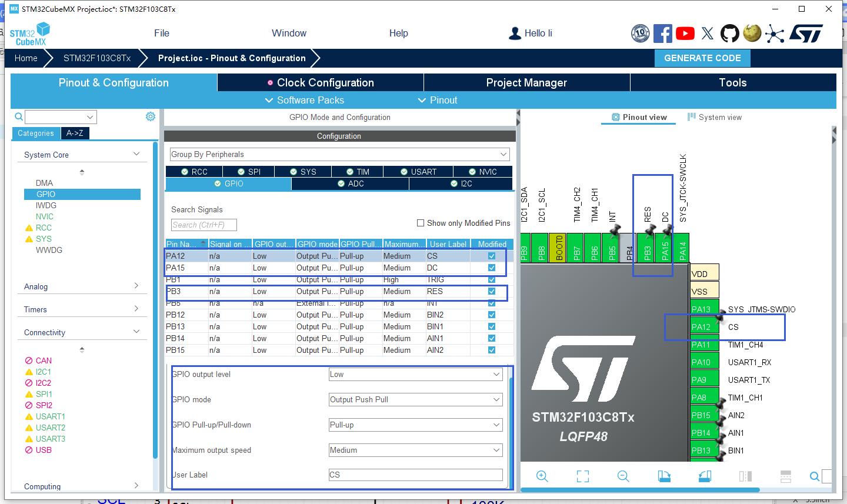This screenshot has height=504, width=847.
Task: Click the ST logo in header
Action: coord(806,34)
